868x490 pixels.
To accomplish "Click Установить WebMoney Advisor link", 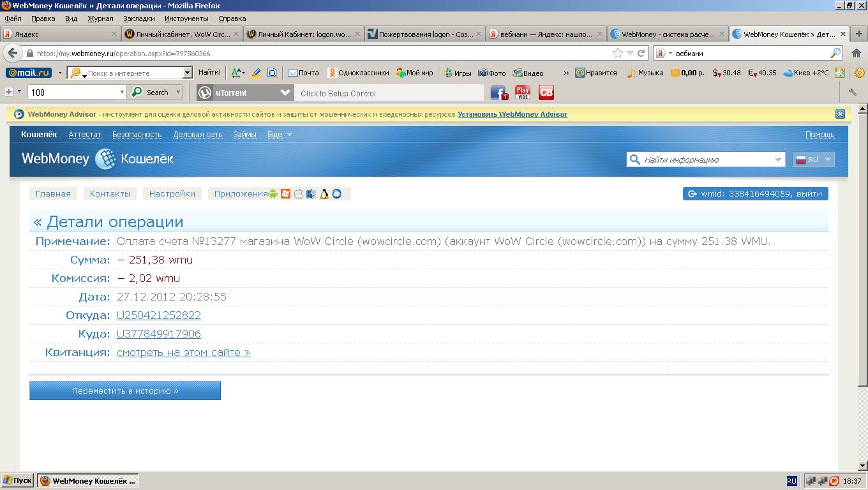I will pyautogui.click(x=513, y=114).
